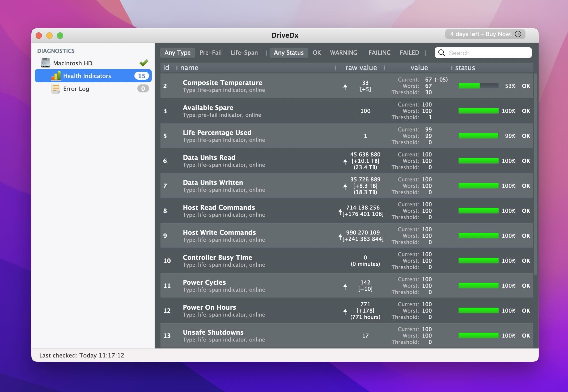Click the arrow icon in Buy Now banner
The image size is (568, 392).
518,34
